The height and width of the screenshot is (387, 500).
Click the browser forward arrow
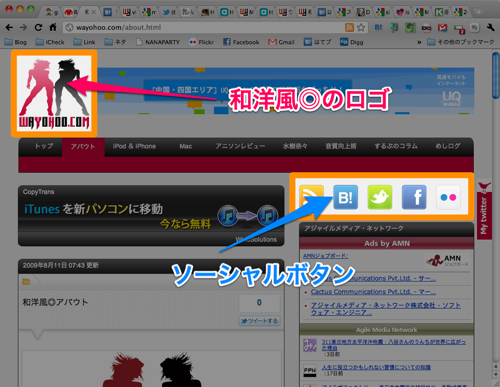coord(23,27)
